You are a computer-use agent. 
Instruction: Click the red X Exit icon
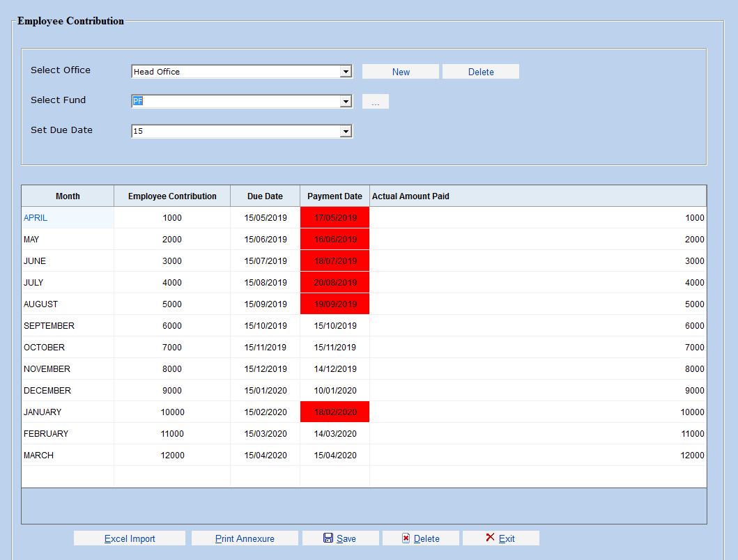click(490, 538)
